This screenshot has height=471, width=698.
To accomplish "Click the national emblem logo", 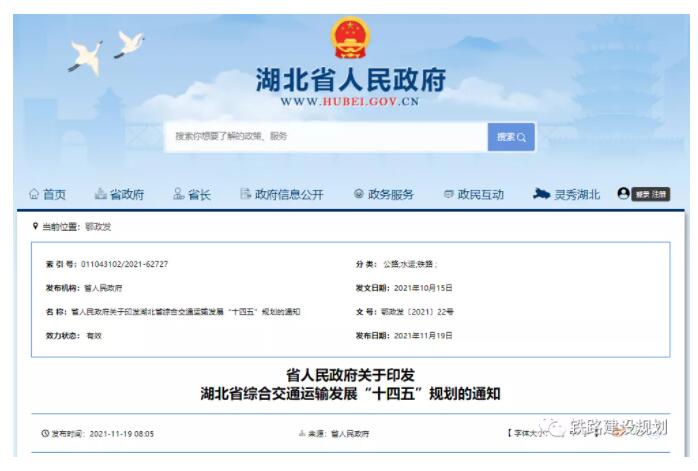I will pos(350,38).
